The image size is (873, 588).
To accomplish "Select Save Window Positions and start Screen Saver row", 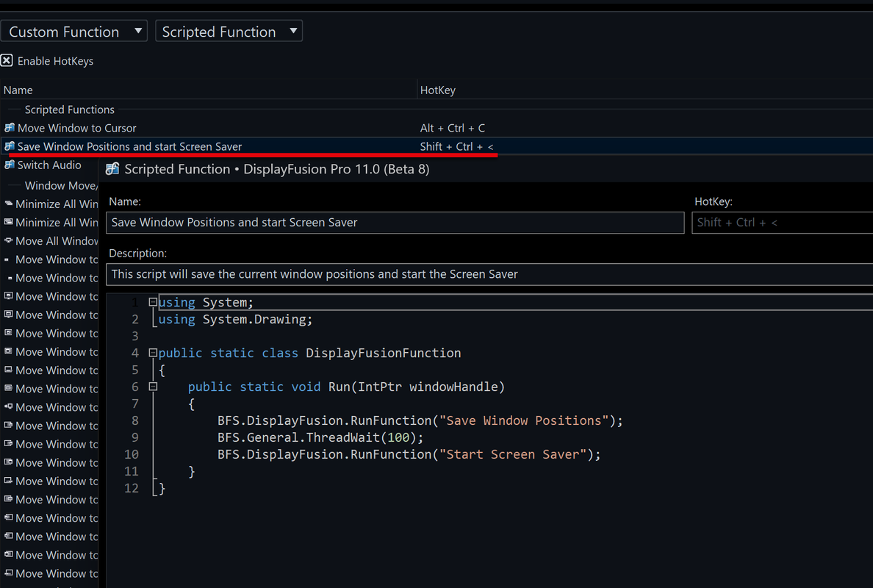I will (x=436, y=146).
